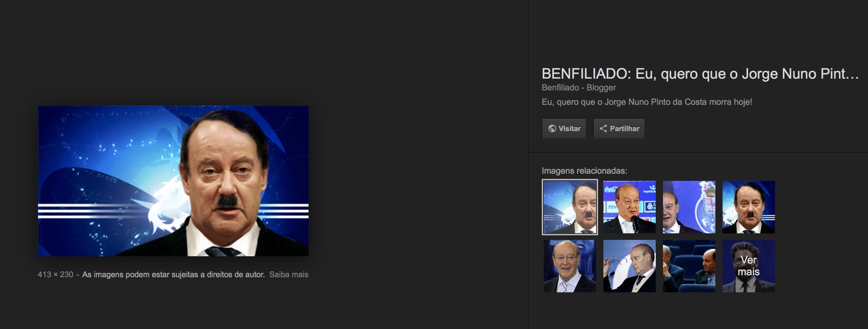Click the description text under Benfiliado - Blogger
Viewport: 868px width, 329px height.
pos(647,102)
